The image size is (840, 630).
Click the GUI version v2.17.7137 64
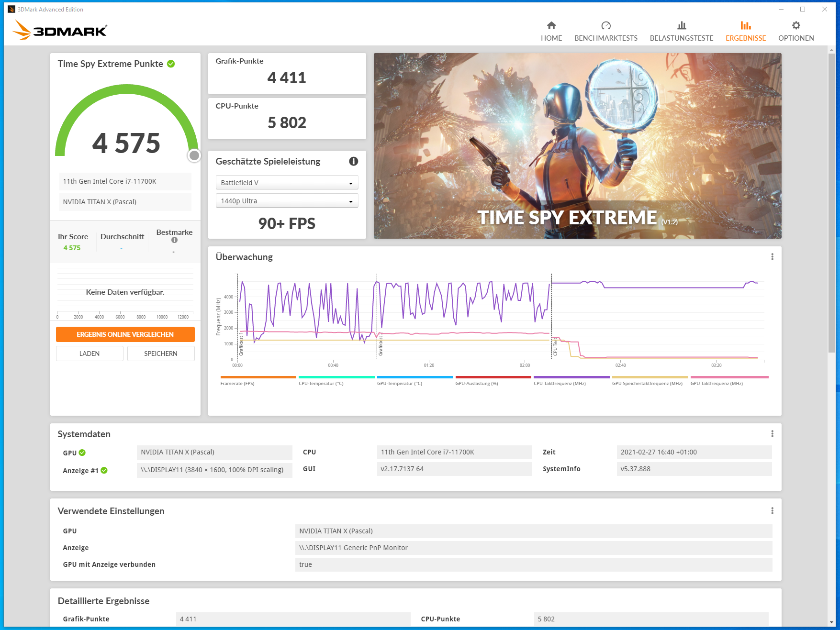pos(454,469)
